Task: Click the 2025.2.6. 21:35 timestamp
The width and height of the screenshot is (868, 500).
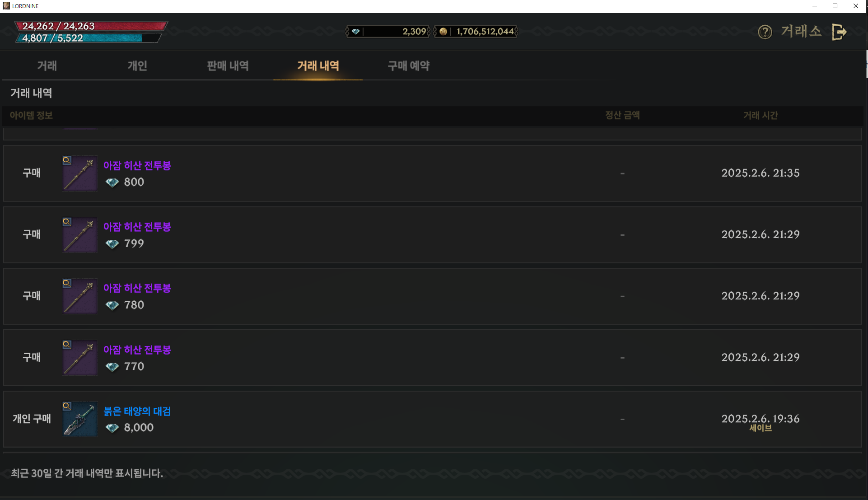Action: coord(761,173)
